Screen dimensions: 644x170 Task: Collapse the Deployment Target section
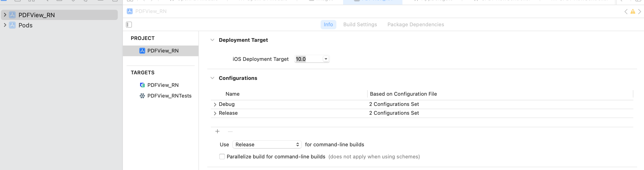point(212,40)
